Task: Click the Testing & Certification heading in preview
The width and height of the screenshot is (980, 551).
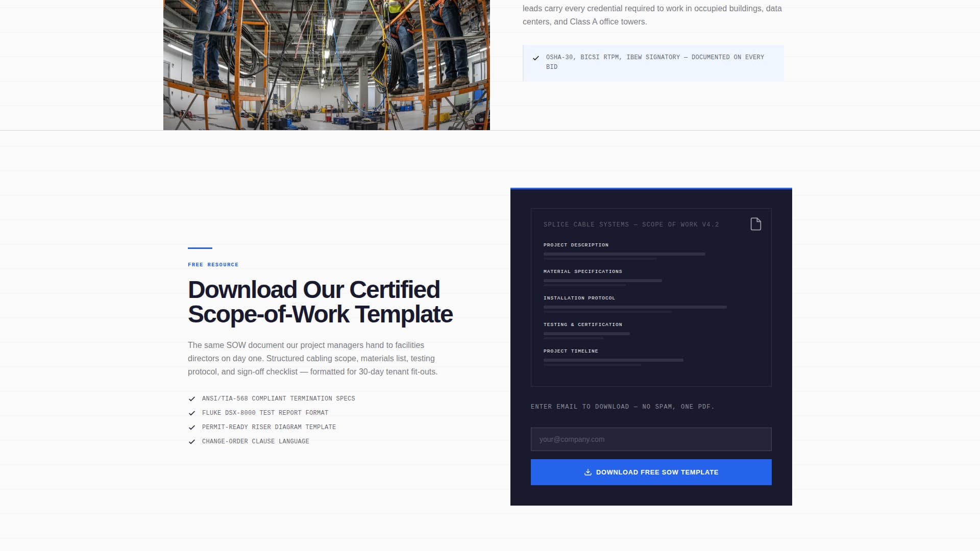Action: 583,324
